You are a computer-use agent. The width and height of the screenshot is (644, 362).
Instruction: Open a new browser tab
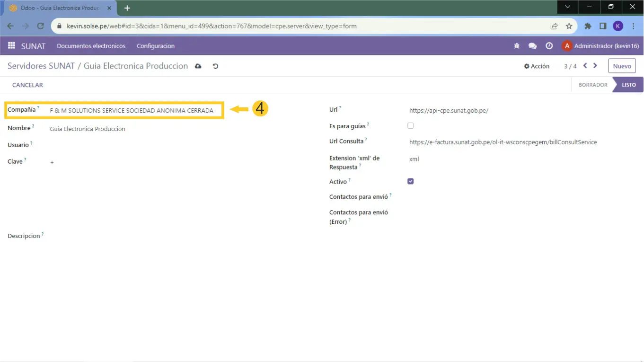click(127, 8)
